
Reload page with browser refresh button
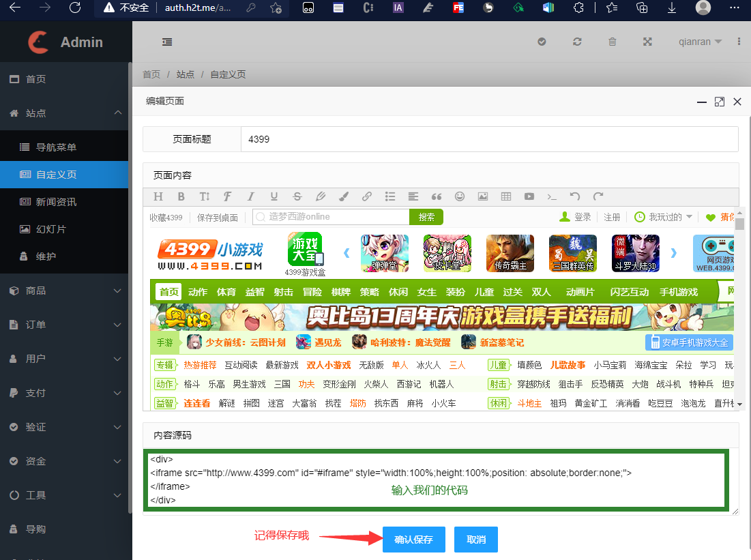tap(75, 8)
